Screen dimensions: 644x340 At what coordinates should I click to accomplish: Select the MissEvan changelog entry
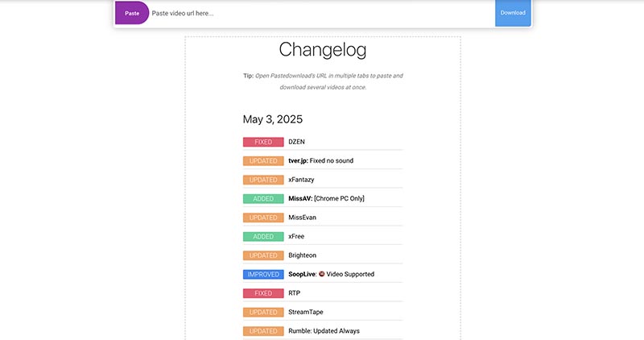(x=303, y=218)
